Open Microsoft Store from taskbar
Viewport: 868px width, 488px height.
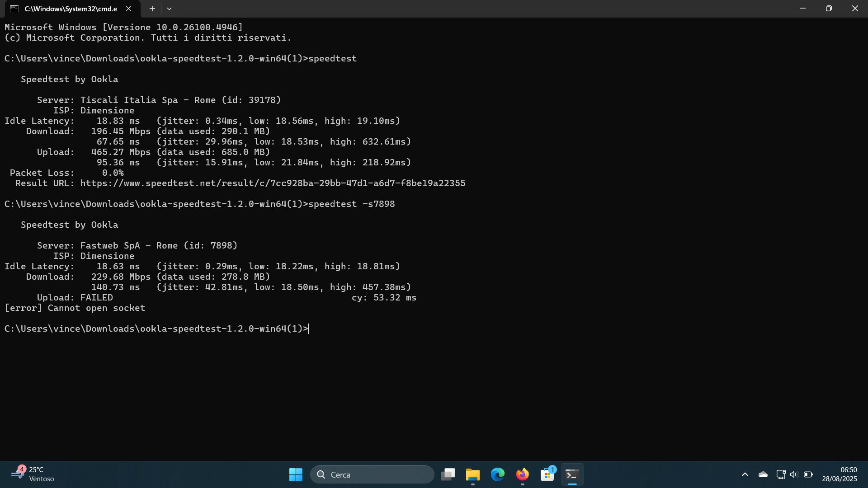[x=547, y=474]
